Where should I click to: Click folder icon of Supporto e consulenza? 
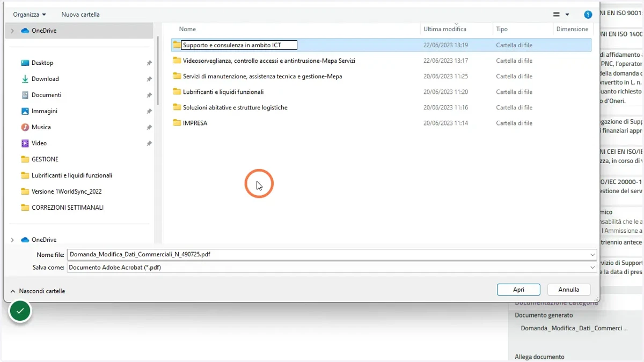[x=177, y=45]
